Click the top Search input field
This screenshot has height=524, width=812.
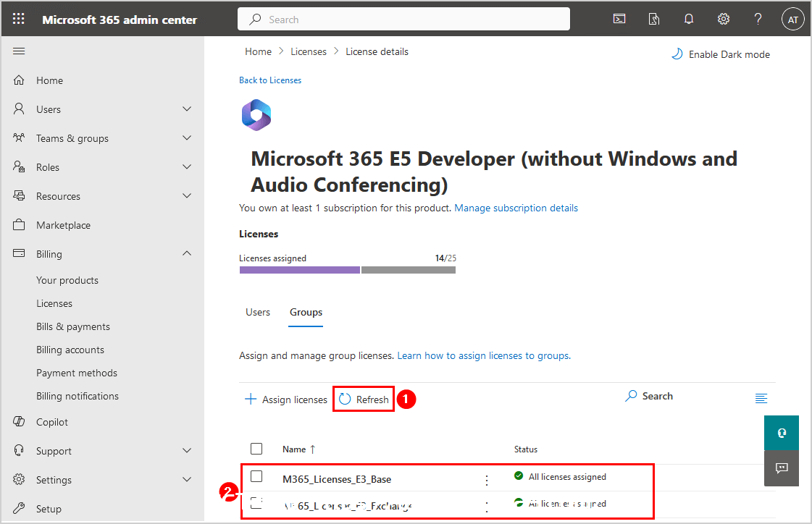(x=404, y=19)
